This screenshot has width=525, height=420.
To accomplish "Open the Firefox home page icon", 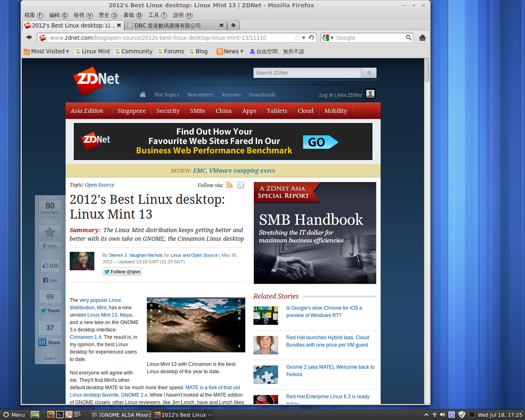I will click(422, 38).
